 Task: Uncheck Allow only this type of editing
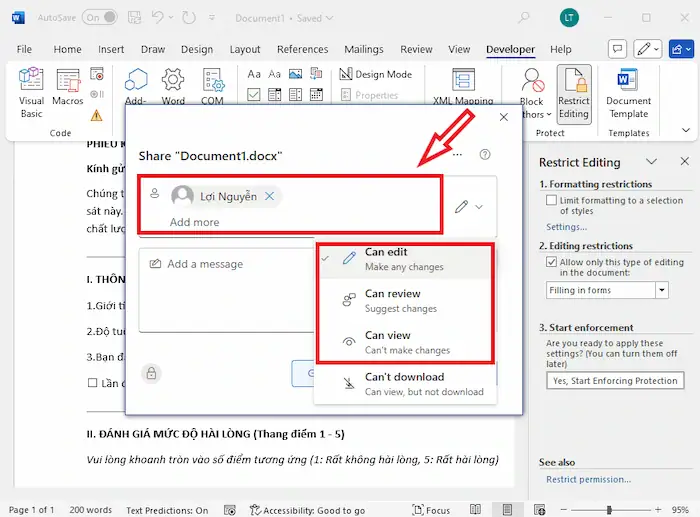coord(551,263)
